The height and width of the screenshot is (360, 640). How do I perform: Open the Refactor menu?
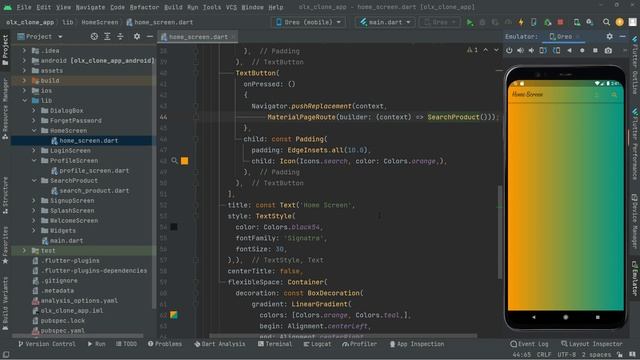coord(144,7)
